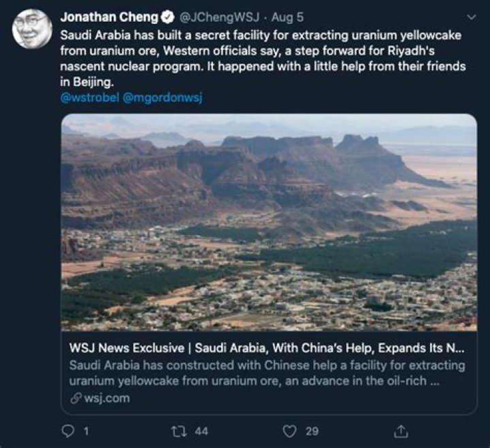Screen dimensions: 490x448
Task: Click the Jonathan Cheng display name
Action: [x=110, y=17]
